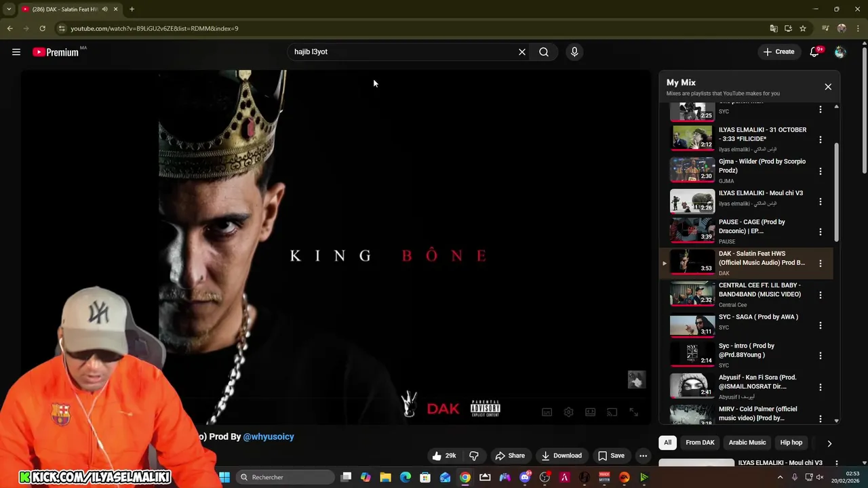Show hidden system tray icons chevron
Image resolution: width=868 pixels, height=488 pixels.
(x=780, y=477)
